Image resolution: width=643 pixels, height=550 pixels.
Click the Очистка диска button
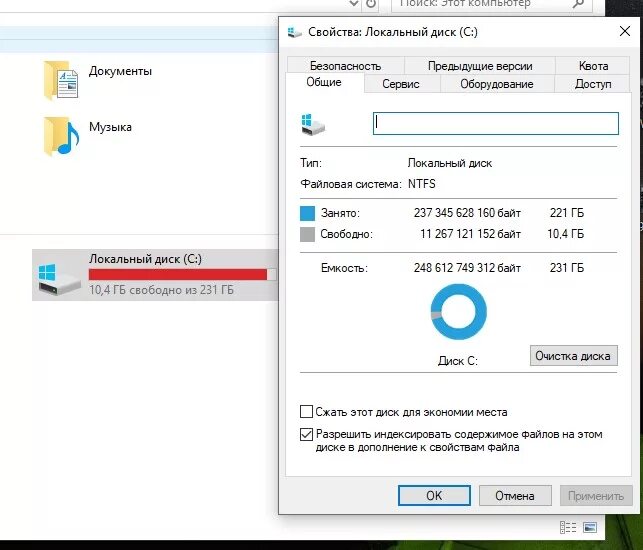(573, 356)
